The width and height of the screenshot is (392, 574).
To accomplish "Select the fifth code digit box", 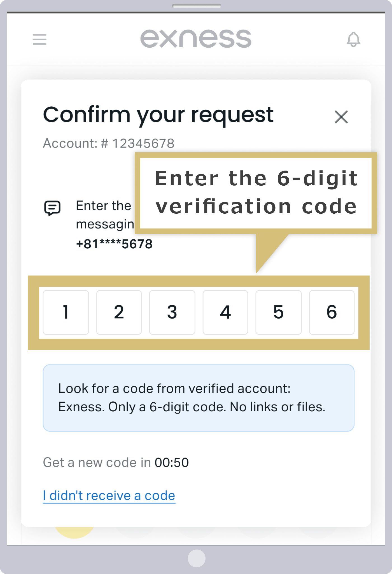I will pos(279,312).
